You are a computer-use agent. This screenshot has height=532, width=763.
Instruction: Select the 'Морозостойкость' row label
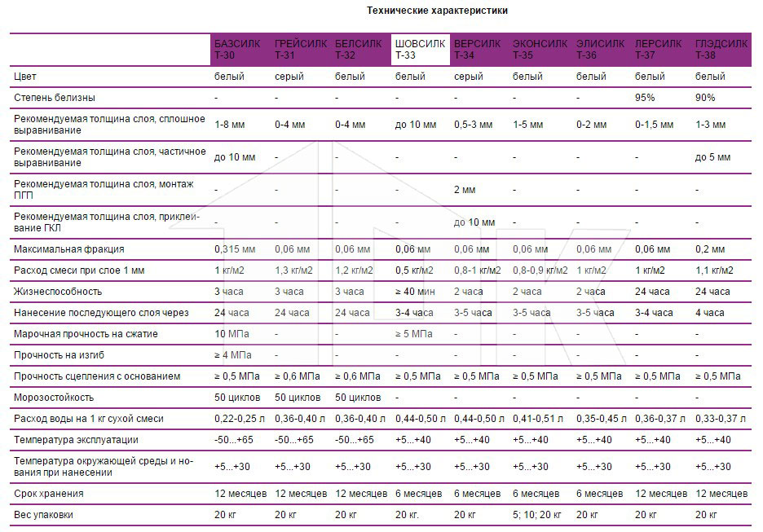tap(54, 398)
